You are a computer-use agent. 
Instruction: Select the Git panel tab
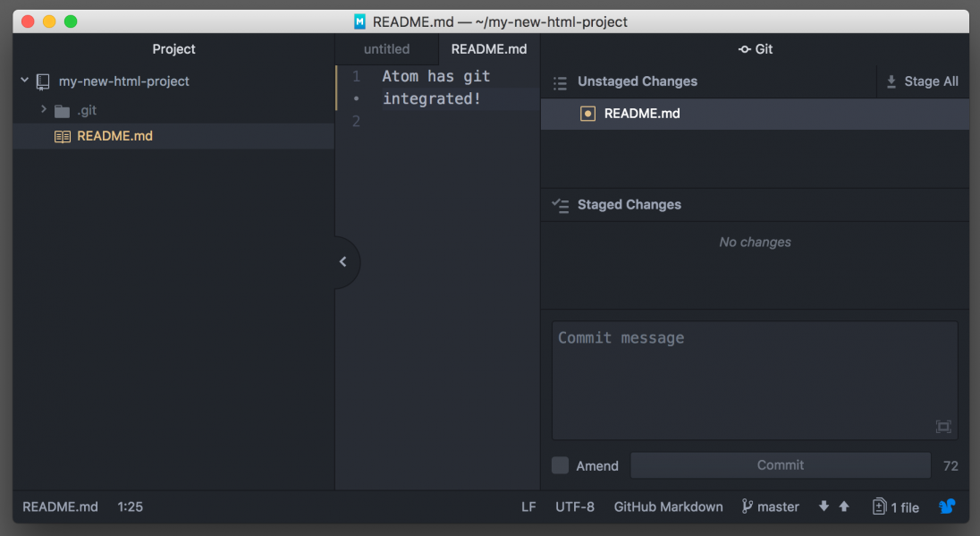pos(755,49)
